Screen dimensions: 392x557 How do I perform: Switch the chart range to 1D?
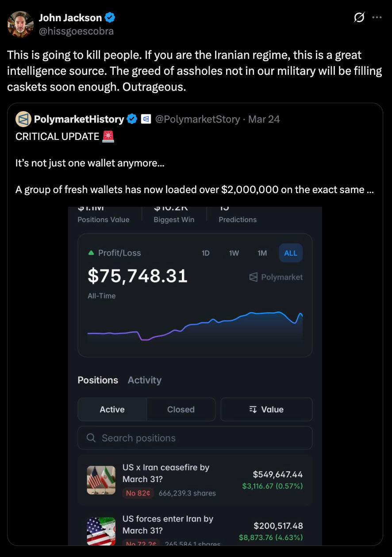point(206,253)
